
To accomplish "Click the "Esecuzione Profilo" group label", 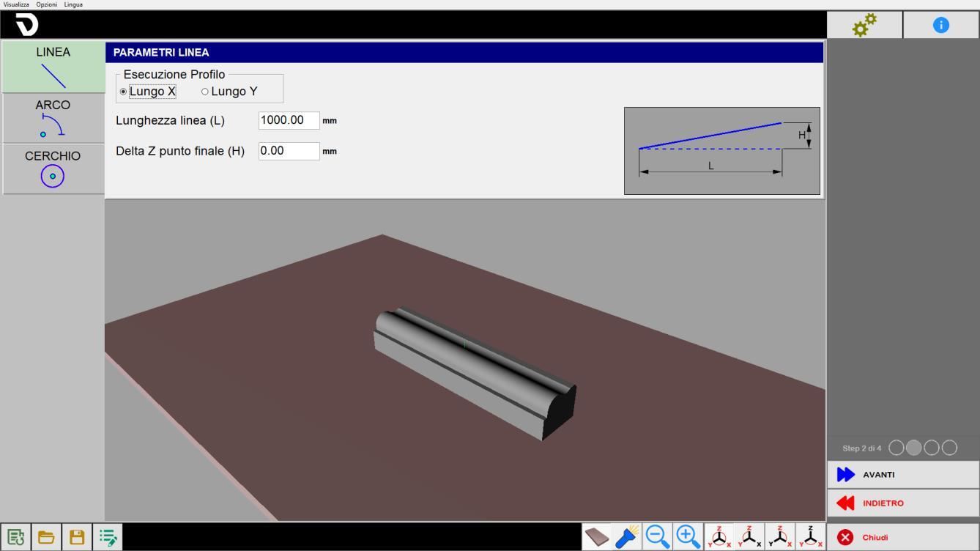I will pos(174,75).
